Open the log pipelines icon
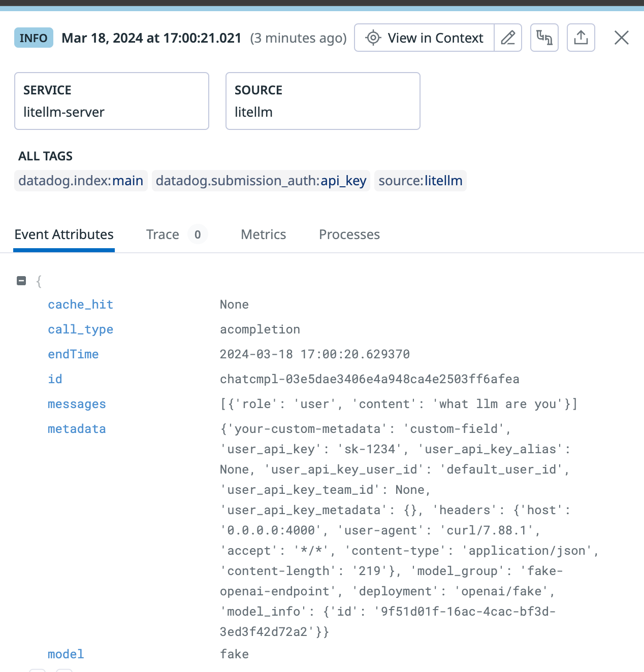Viewport: 644px width, 672px height. (544, 38)
